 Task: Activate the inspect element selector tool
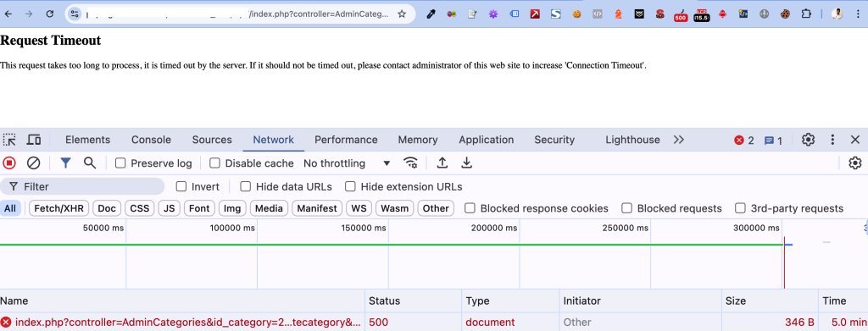point(10,140)
